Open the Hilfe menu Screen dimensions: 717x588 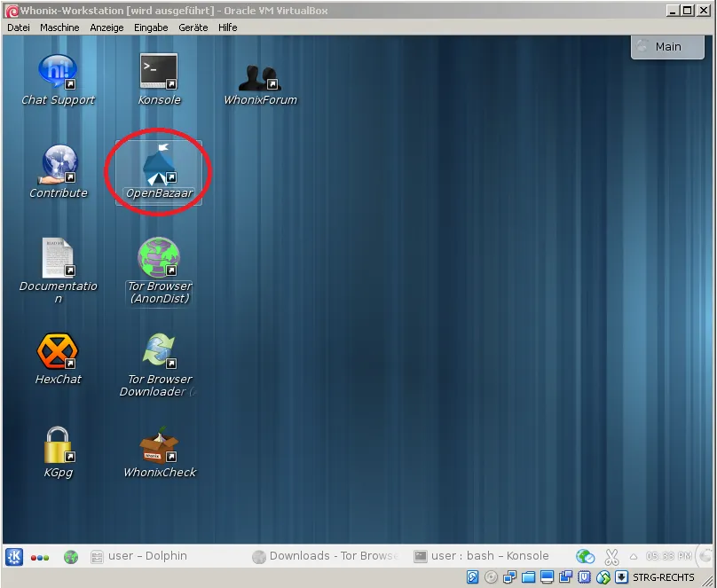[227, 27]
